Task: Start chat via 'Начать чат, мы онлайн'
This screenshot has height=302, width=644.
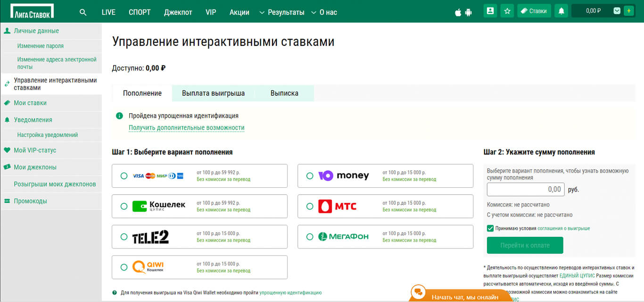Action: (465, 297)
